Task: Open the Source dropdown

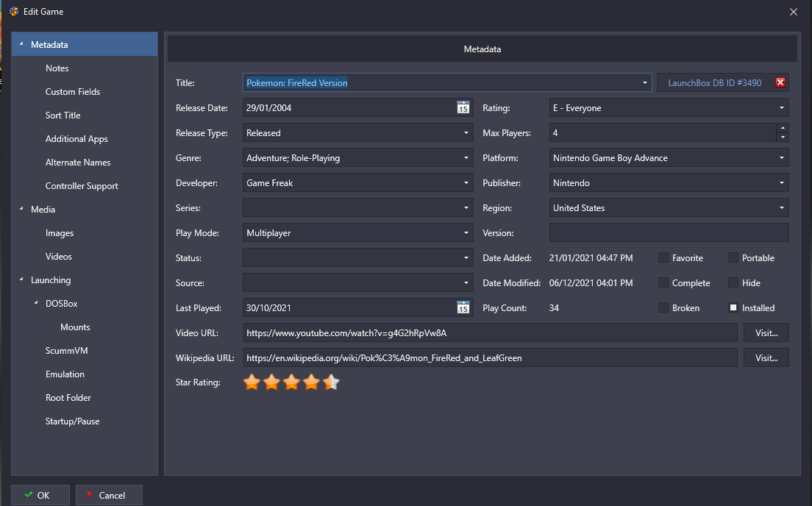Action: pos(466,282)
